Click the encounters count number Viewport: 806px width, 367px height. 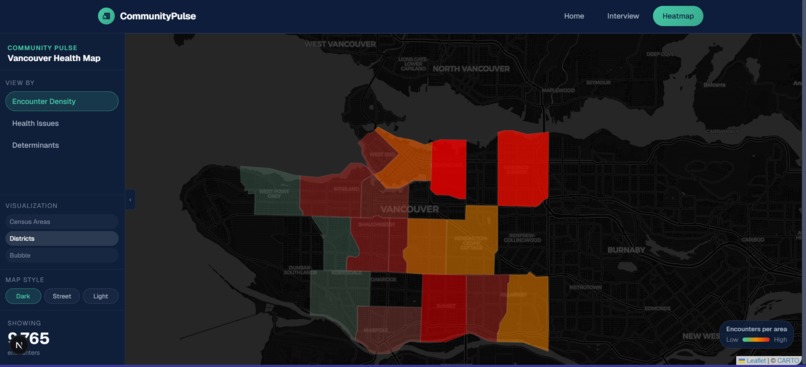click(x=29, y=338)
